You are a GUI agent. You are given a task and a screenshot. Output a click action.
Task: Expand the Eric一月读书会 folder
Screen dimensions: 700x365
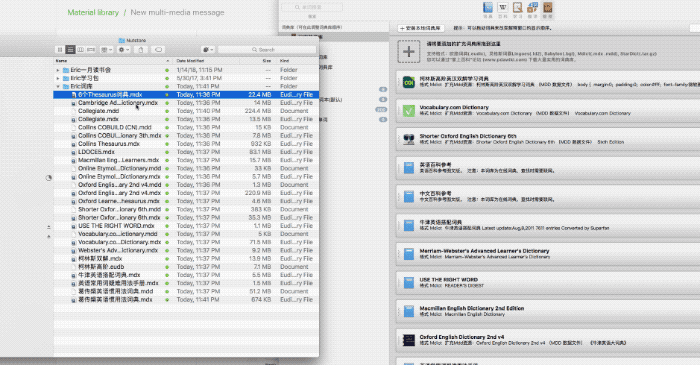[x=58, y=70]
